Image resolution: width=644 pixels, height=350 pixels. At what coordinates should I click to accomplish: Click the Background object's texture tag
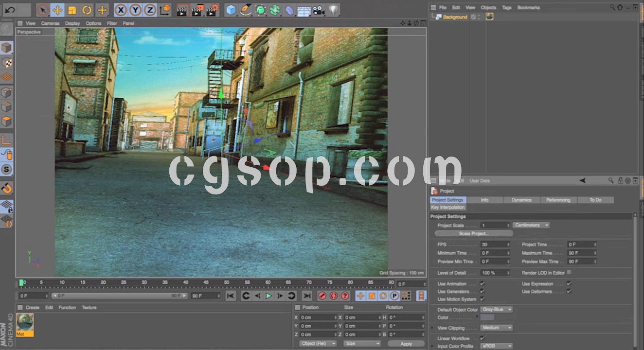489,17
